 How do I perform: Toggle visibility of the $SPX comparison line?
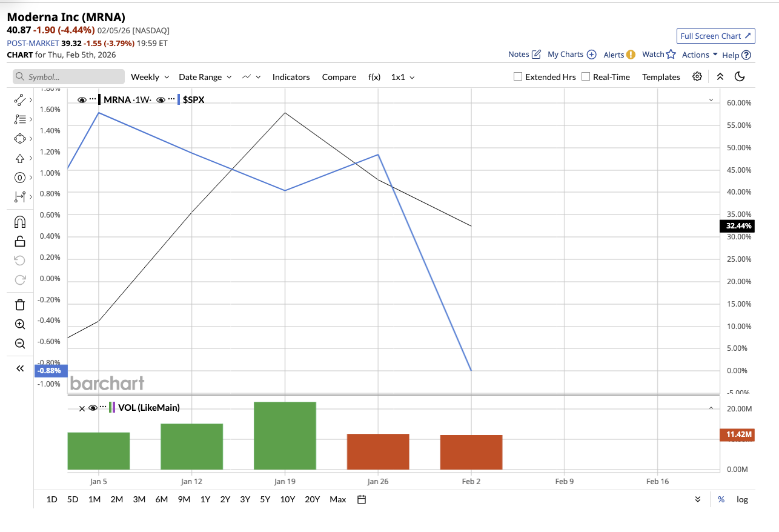(x=160, y=99)
